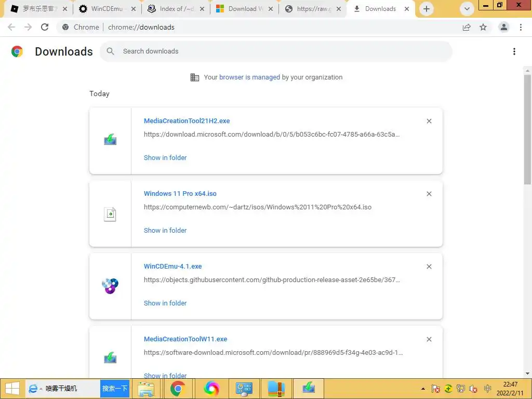The image size is (532, 399).
Task: Open the taskbar clock showing 22:47
Action: pyautogui.click(x=510, y=389)
